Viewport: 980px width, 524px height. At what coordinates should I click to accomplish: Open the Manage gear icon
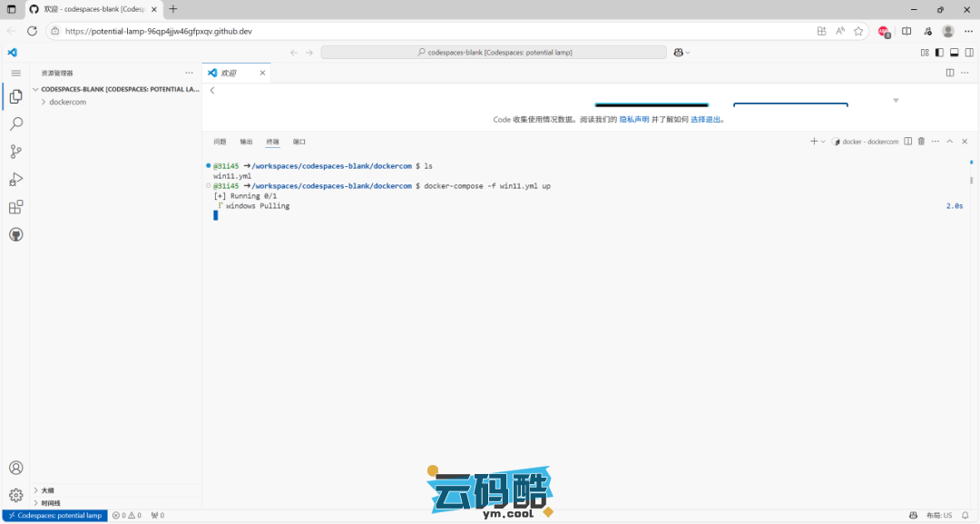coord(15,495)
